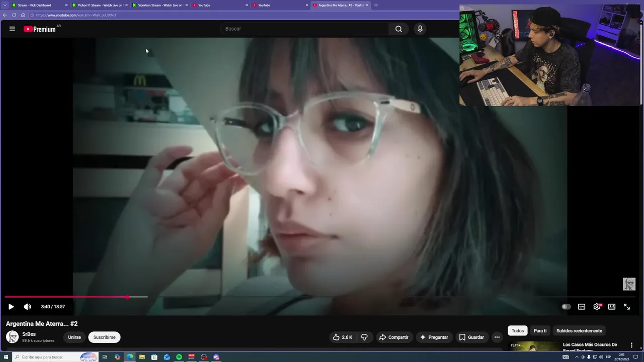Screen dimensions: 644x362
Task: Toggle subtitles in the player
Action: coord(582,307)
